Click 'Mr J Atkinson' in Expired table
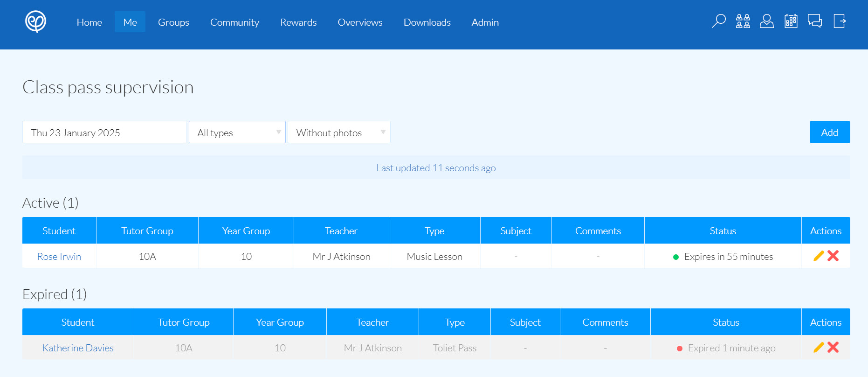Viewport: 868px width, 377px height. [373, 348]
